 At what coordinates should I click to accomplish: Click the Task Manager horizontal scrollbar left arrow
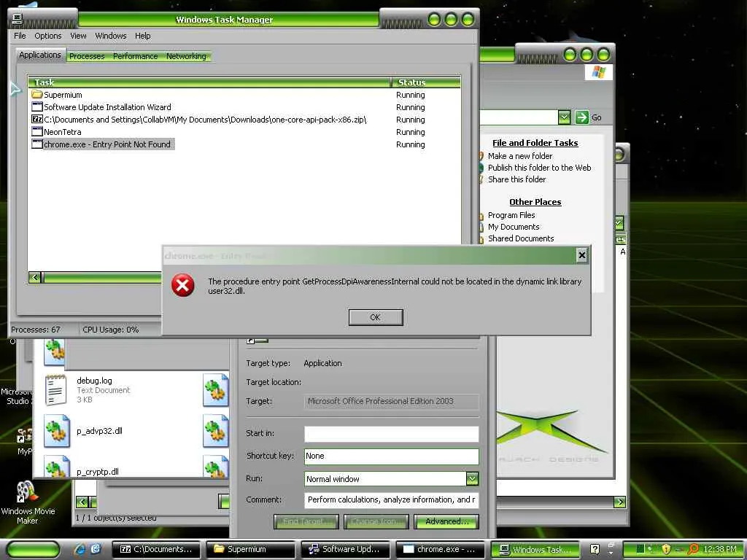(34, 278)
